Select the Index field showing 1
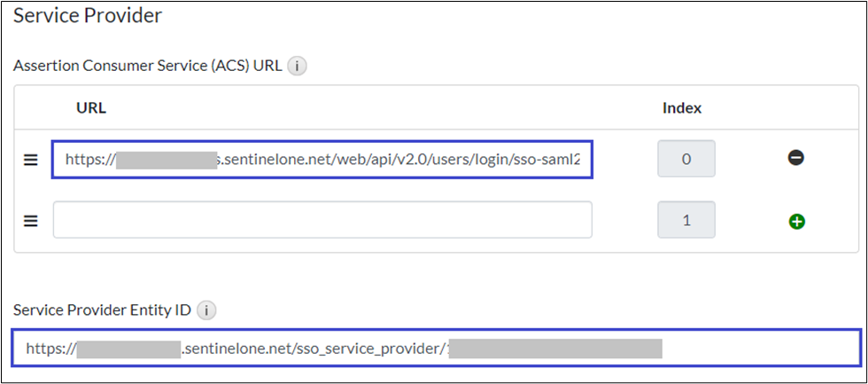This screenshot has height=384, width=868. click(686, 220)
